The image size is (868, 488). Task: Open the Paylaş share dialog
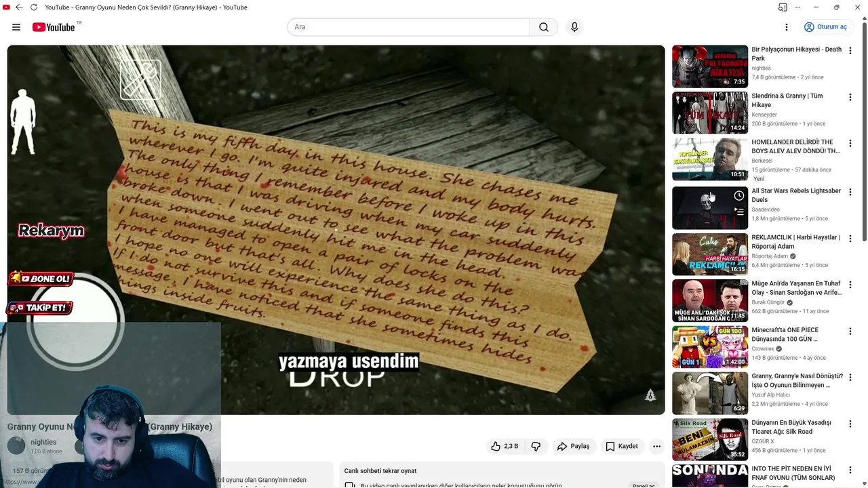click(573, 446)
